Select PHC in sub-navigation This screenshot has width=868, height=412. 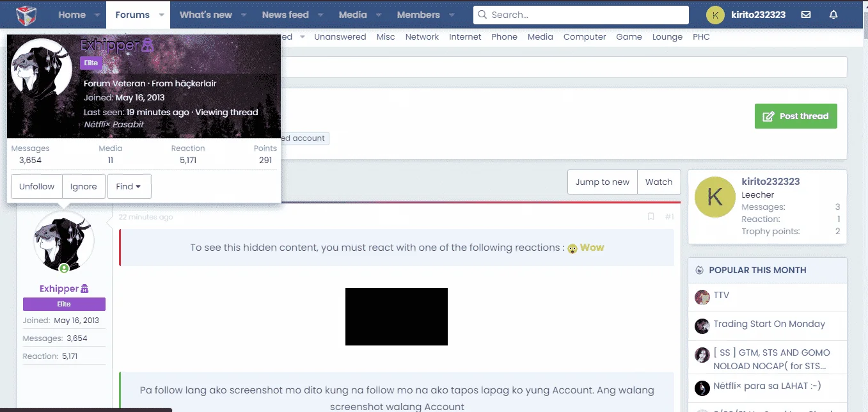[702, 37]
